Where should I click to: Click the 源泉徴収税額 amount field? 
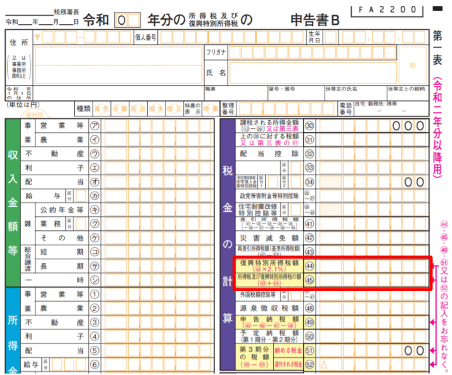coord(373,308)
